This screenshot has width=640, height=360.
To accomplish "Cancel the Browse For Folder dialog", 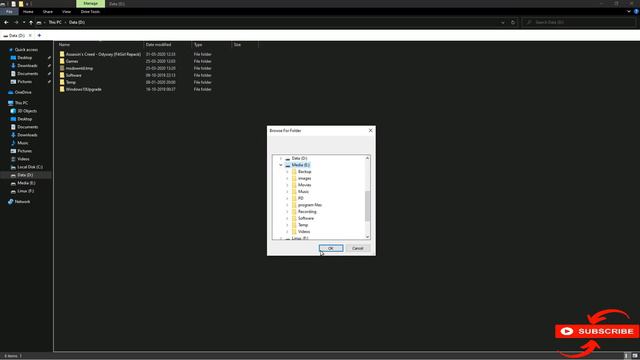I will point(358,248).
